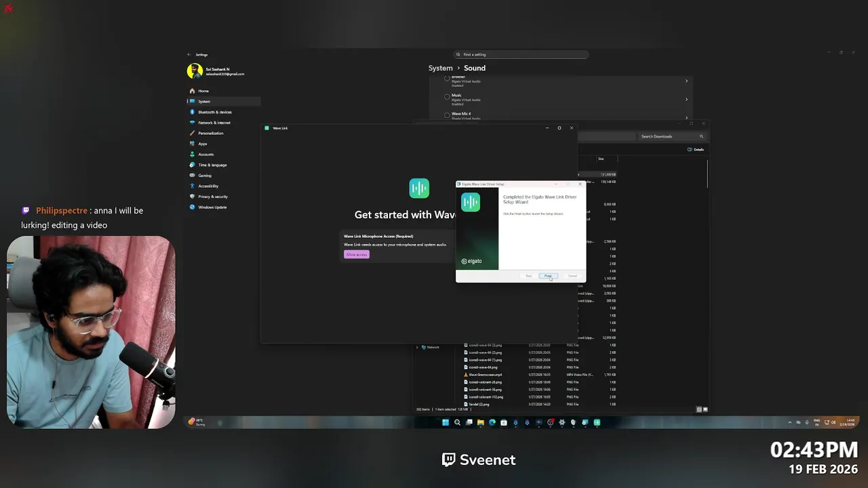Open Apps settings

(x=224, y=144)
